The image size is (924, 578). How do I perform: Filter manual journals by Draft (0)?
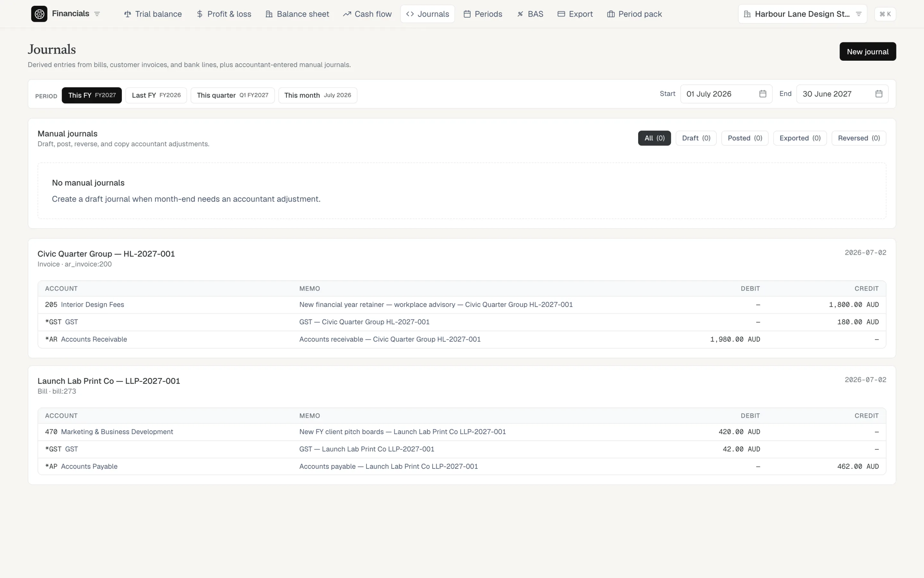[x=696, y=138]
